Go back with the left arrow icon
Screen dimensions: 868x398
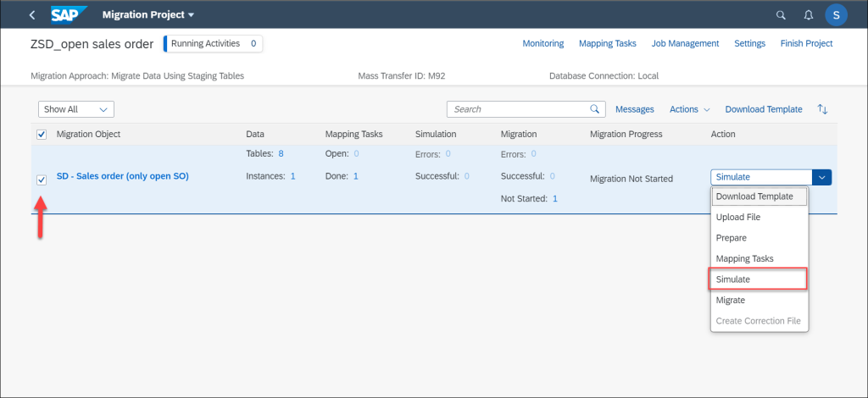click(x=32, y=15)
